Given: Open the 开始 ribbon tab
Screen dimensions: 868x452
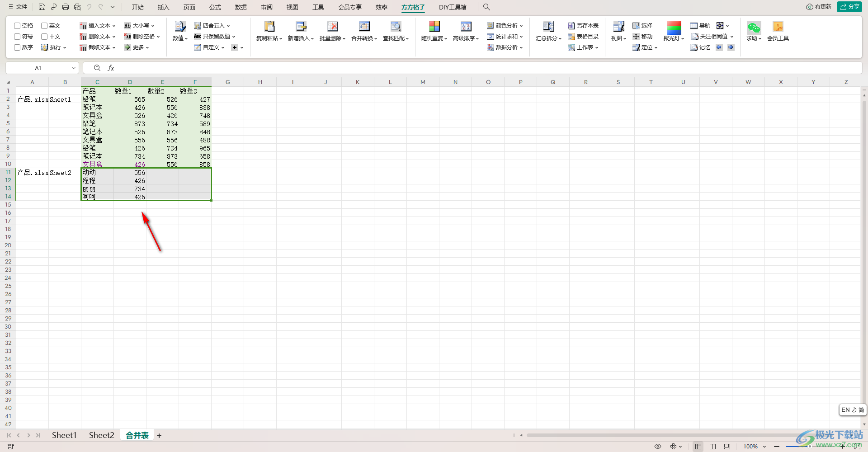Looking at the screenshot, I should 138,7.
